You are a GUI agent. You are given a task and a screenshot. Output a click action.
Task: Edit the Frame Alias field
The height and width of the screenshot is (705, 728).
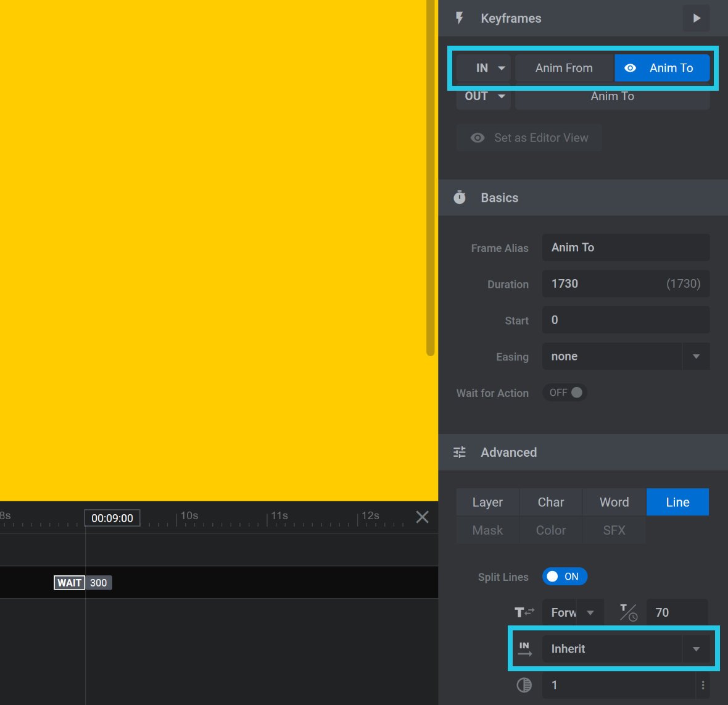(626, 248)
